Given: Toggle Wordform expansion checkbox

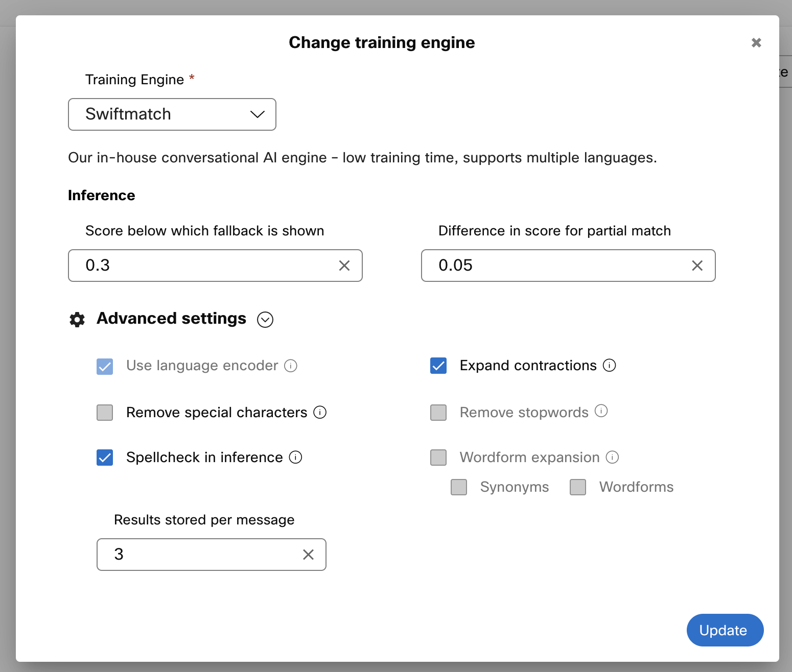Looking at the screenshot, I should [438, 458].
